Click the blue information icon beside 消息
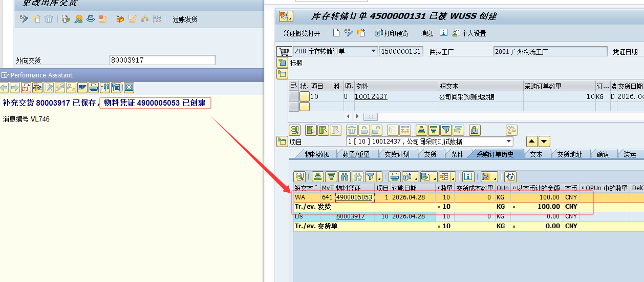The image size is (644, 282). click(x=443, y=33)
